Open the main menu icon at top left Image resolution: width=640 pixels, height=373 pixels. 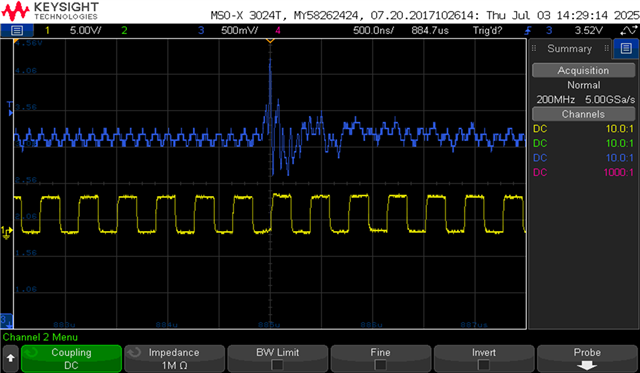[x=17, y=31]
